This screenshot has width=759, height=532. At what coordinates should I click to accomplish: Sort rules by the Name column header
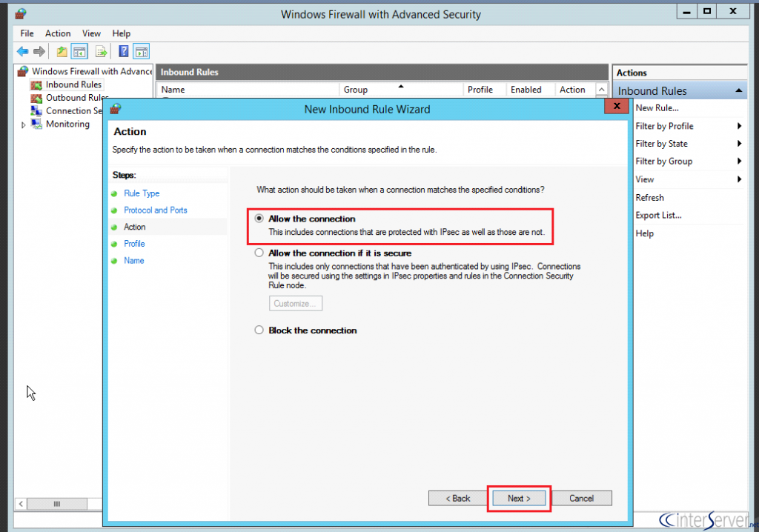coord(248,90)
